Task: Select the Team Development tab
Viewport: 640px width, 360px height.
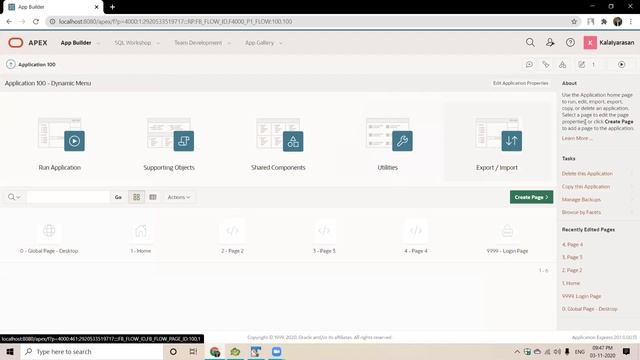Action: 198,43
